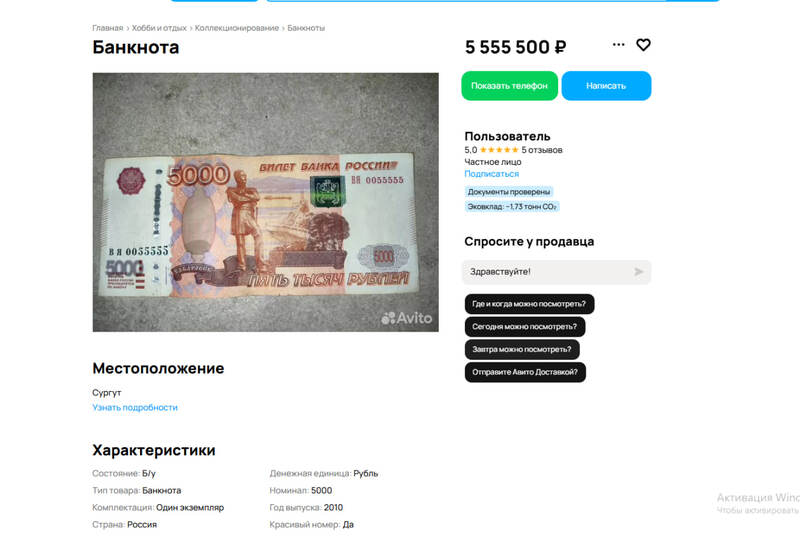Open the 5 отзывов reviews link
The image size is (800, 536).
coord(542,150)
